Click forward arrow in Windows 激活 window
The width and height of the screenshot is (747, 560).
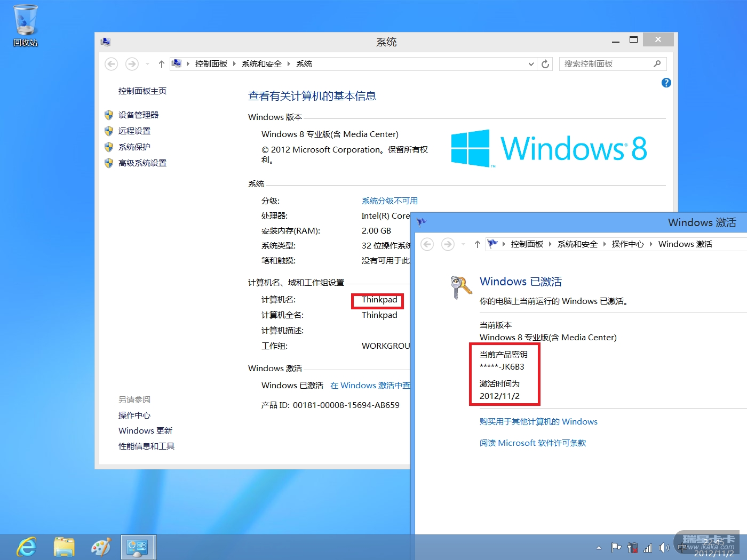448,244
